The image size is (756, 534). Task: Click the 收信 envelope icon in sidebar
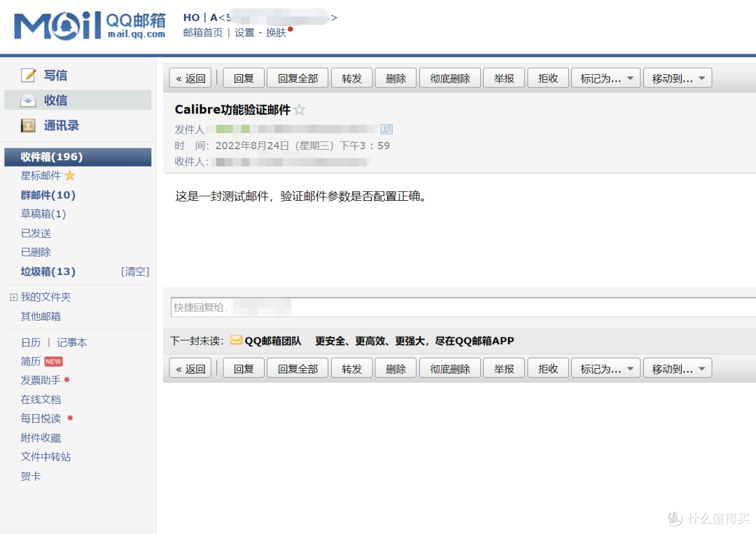pyautogui.click(x=28, y=100)
